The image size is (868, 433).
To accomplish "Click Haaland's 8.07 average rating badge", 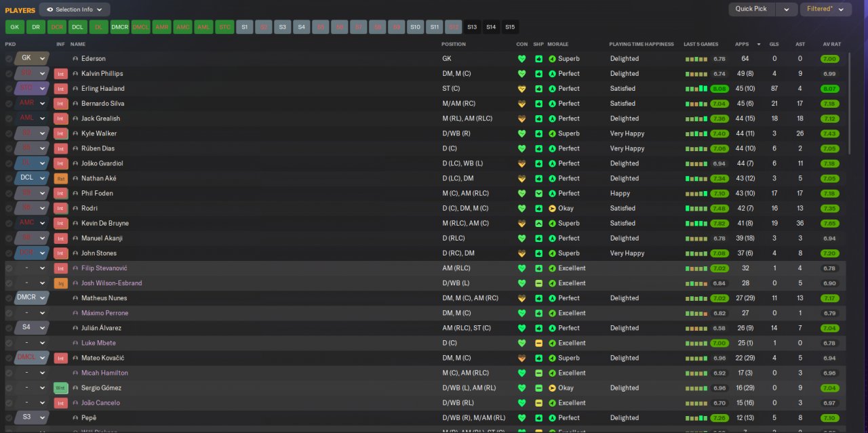I will tap(829, 89).
